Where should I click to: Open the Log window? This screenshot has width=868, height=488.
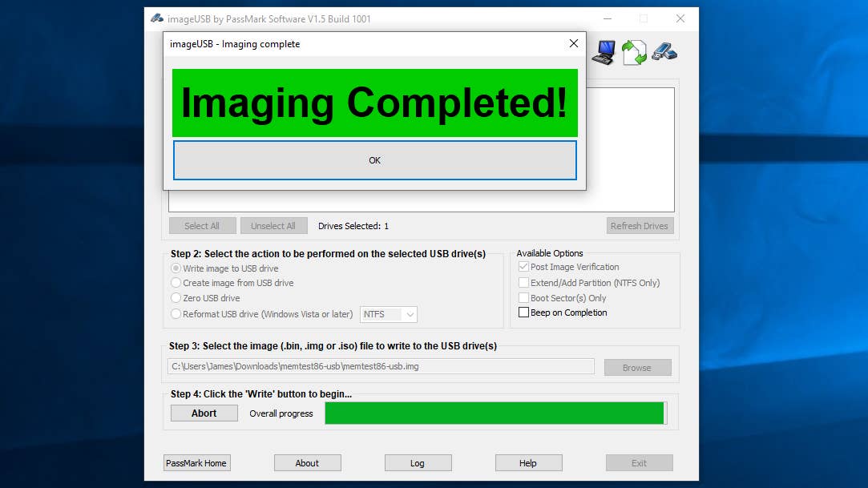point(418,462)
